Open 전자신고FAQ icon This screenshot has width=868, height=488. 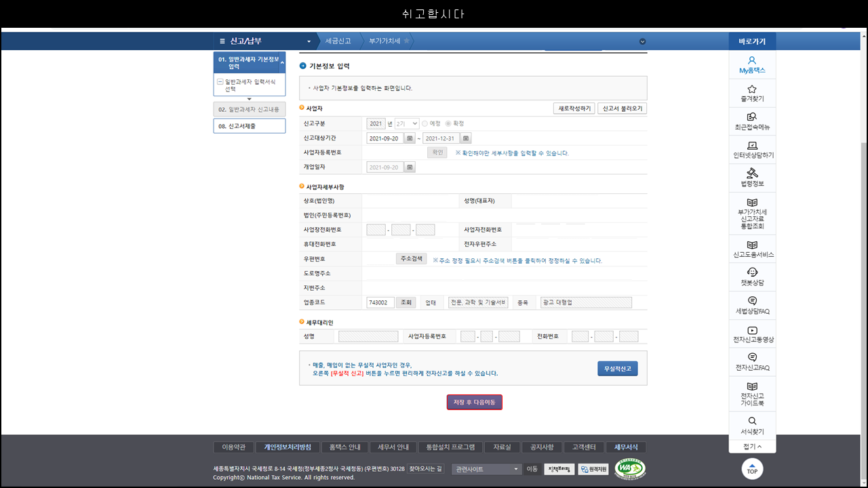pyautogui.click(x=751, y=358)
